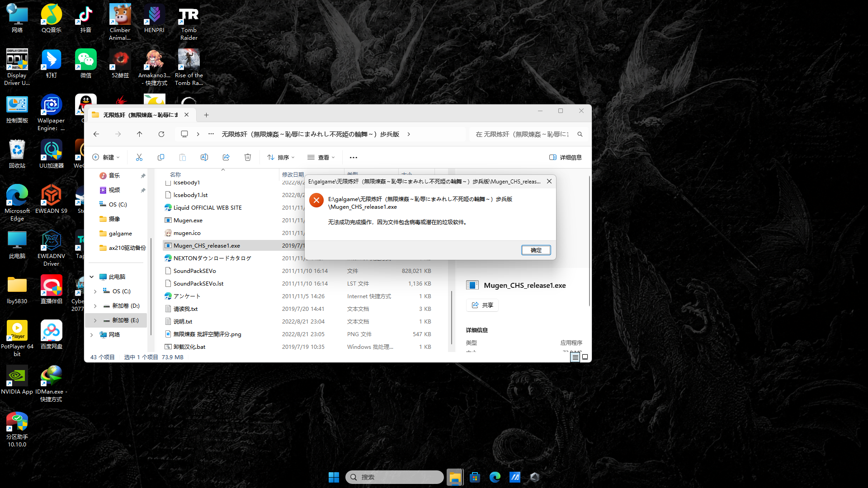Viewport: 868px width, 488px height.
Task: Switch to details list view icon
Action: tap(575, 357)
